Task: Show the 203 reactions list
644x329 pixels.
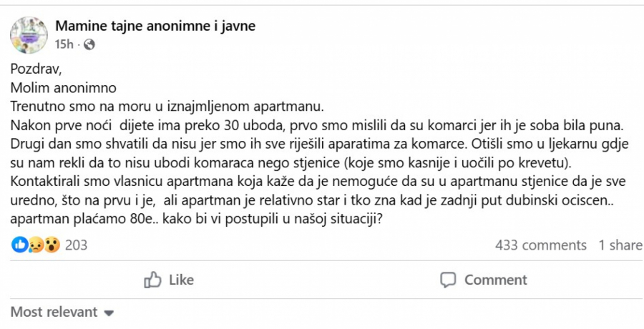Action: (x=76, y=245)
